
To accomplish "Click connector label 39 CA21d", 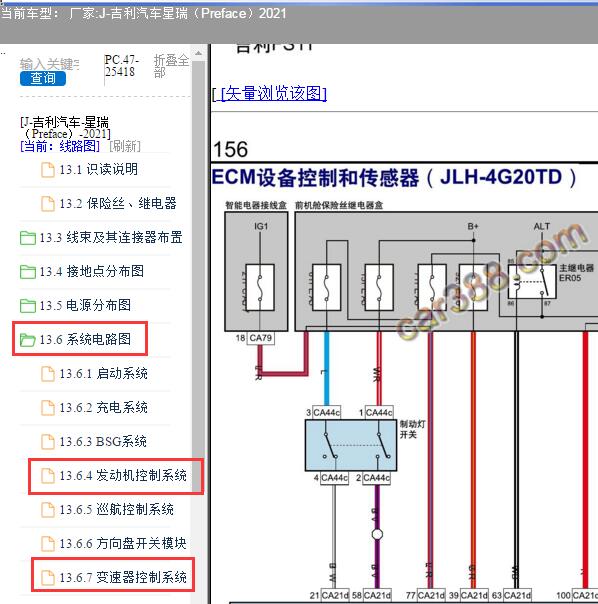I will pyautogui.click(x=468, y=595).
